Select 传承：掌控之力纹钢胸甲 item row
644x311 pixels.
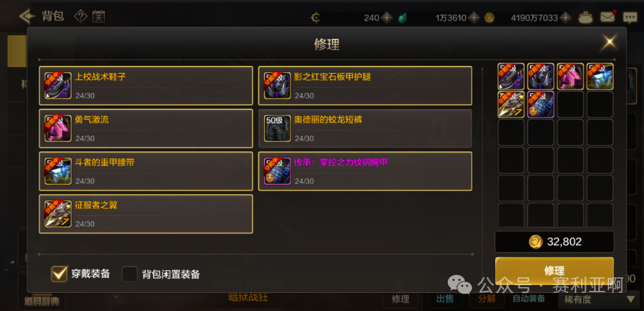pyautogui.click(x=365, y=171)
